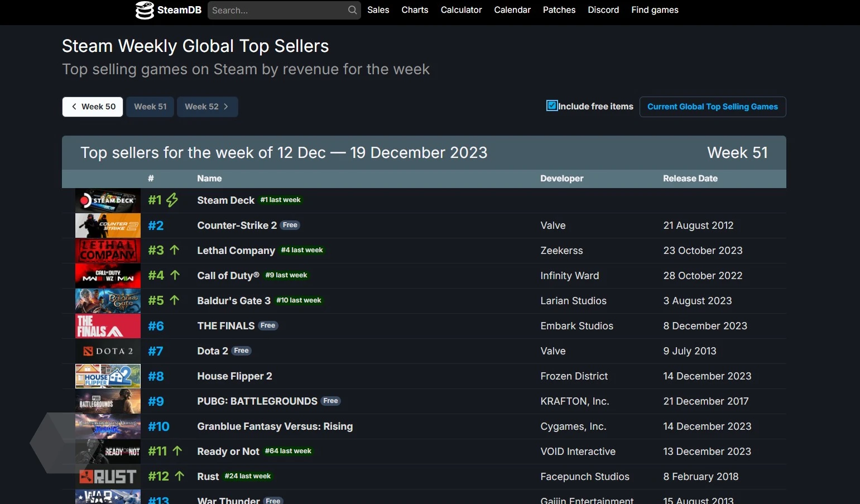Click the Week 51 heading label
The height and width of the screenshot is (504, 860).
(737, 153)
